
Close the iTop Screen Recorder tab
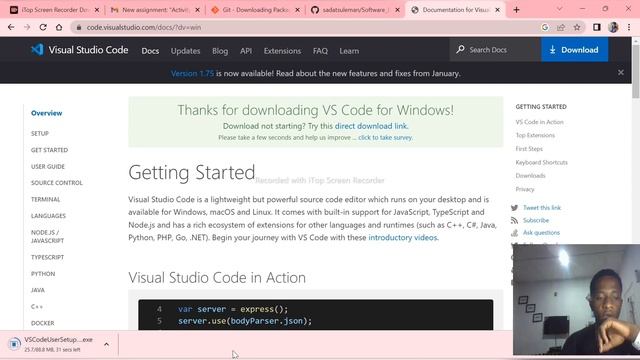tap(97, 10)
